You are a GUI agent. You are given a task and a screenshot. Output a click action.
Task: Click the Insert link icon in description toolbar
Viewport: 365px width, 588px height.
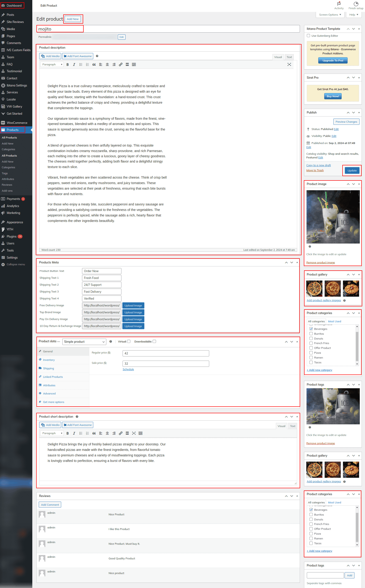(121, 64)
